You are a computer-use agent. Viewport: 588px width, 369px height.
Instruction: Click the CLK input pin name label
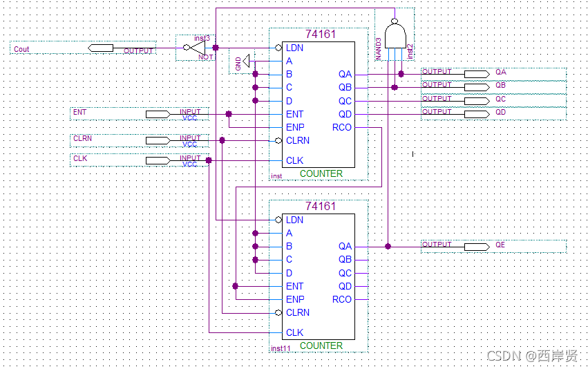pos(80,158)
